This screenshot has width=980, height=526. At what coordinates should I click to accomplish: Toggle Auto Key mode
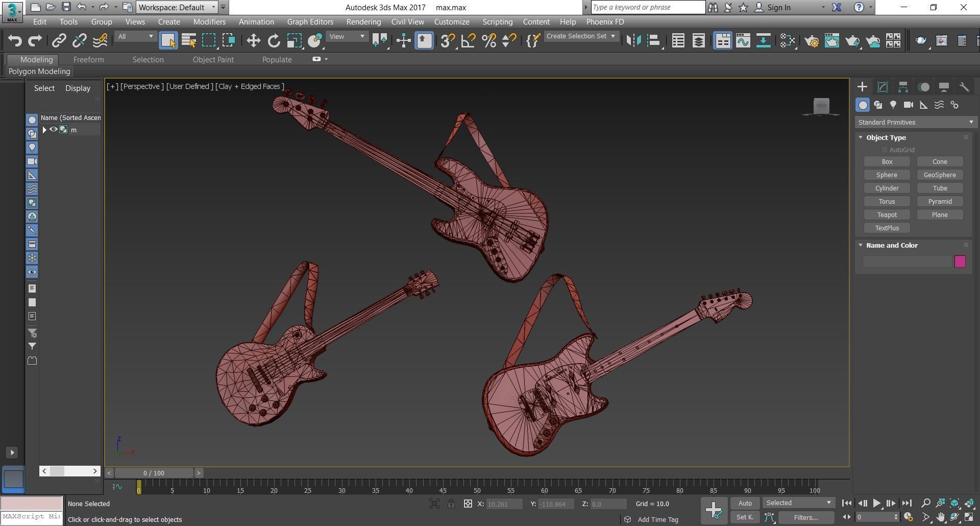coord(745,503)
